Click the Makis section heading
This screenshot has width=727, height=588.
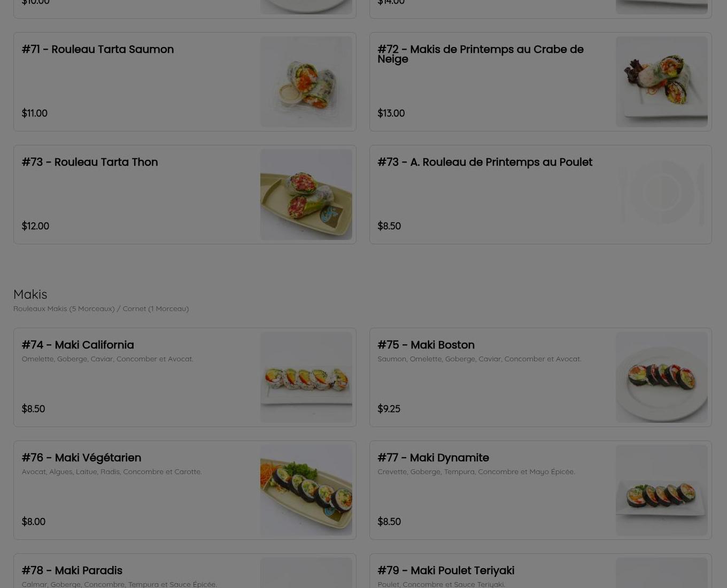coord(30,294)
